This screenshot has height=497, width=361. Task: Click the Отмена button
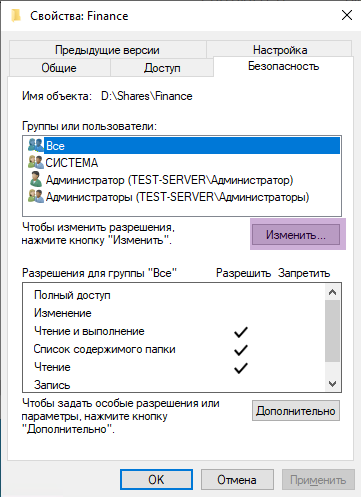pyautogui.click(x=237, y=480)
